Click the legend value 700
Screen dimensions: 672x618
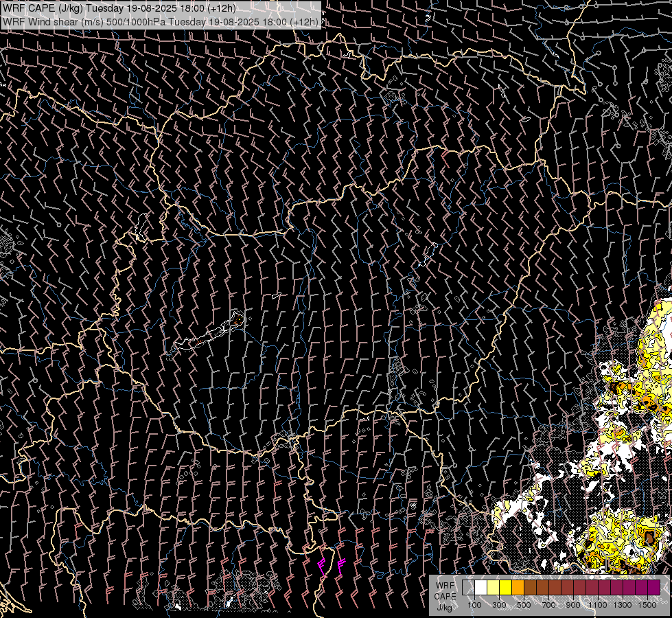click(548, 605)
